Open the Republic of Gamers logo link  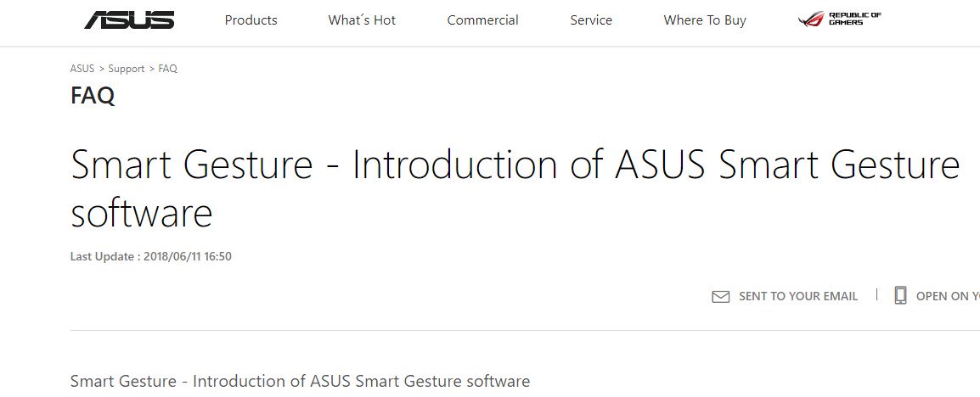(839, 20)
